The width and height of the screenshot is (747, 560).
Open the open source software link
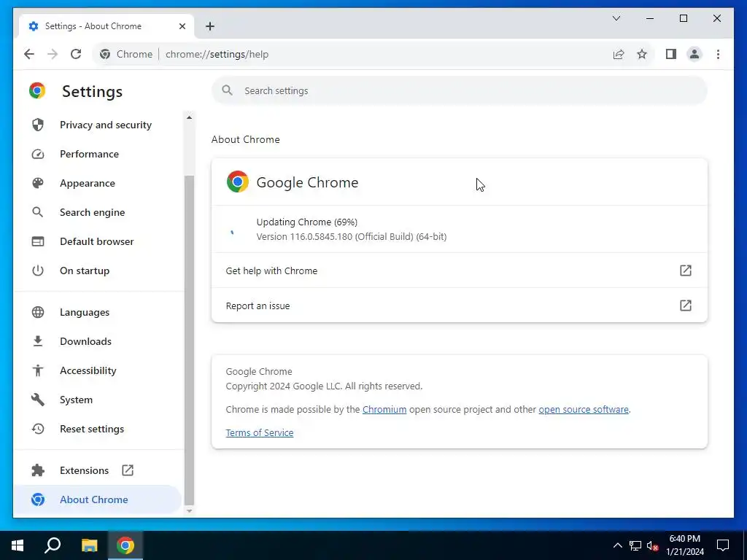[x=584, y=410]
